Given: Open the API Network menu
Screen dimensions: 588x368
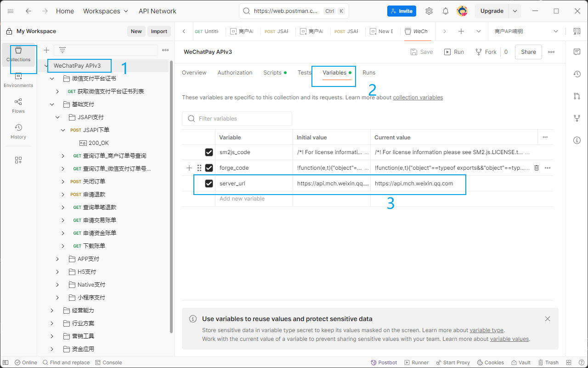Looking at the screenshot, I should (158, 11).
